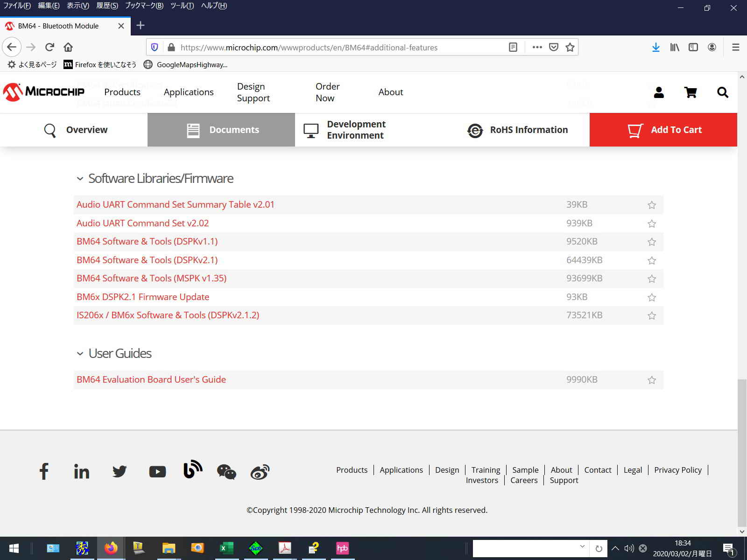This screenshot has height=560, width=747.
Task: Bookmark this page with star icon
Action: click(x=570, y=47)
